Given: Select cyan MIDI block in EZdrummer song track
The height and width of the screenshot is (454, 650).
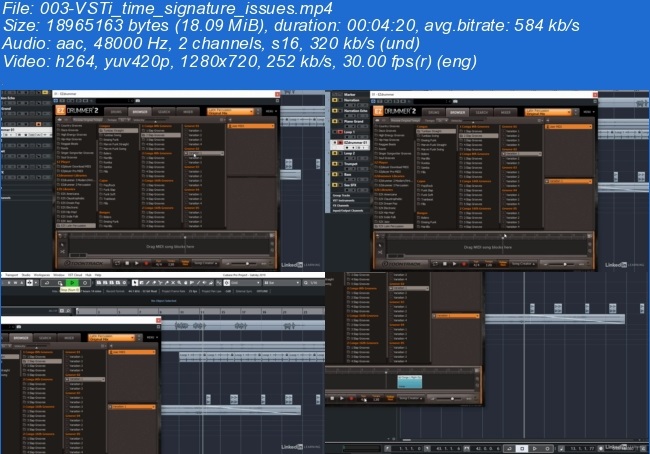Looking at the screenshot, I should [x=410, y=382].
